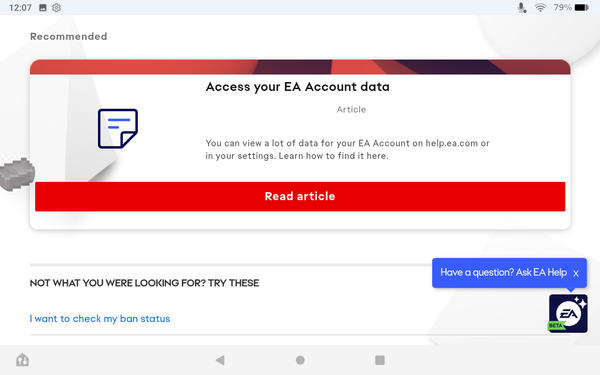Viewport: 600px width, 375px height.
Task: Tap the grey pixelated blob at left edge
Action: [x=17, y=174]
